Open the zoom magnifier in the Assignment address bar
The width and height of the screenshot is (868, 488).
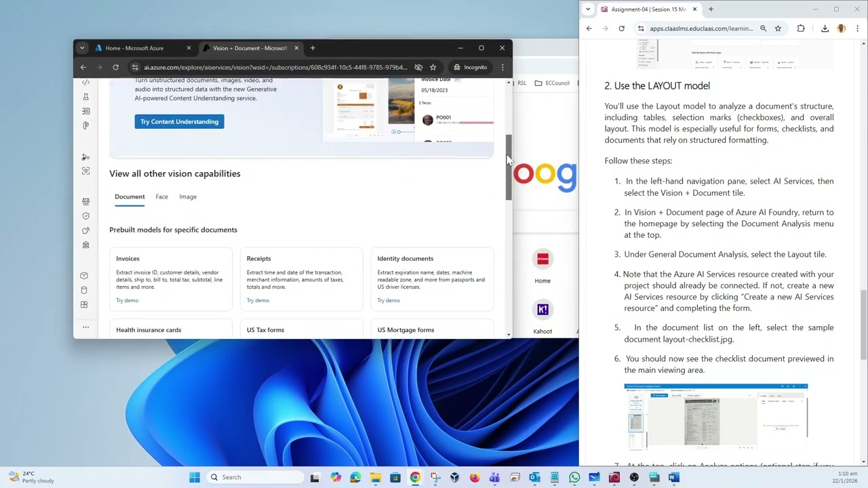(764, 28)
